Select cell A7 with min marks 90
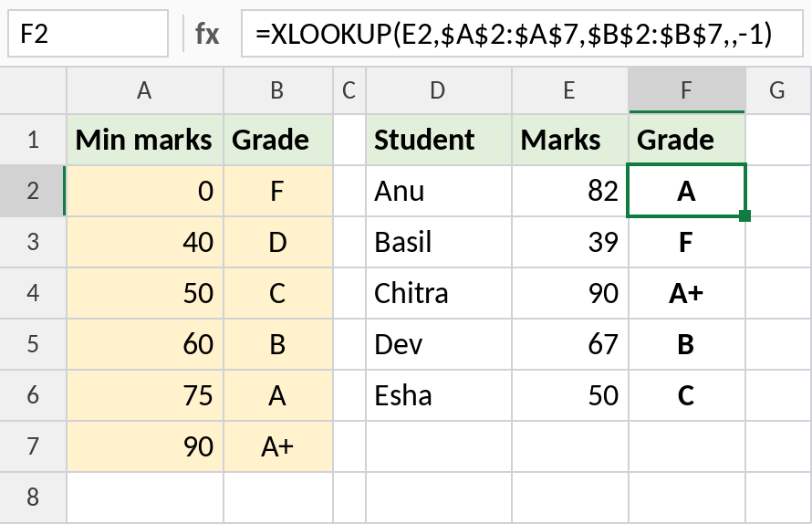 click(x=145, y=446)
